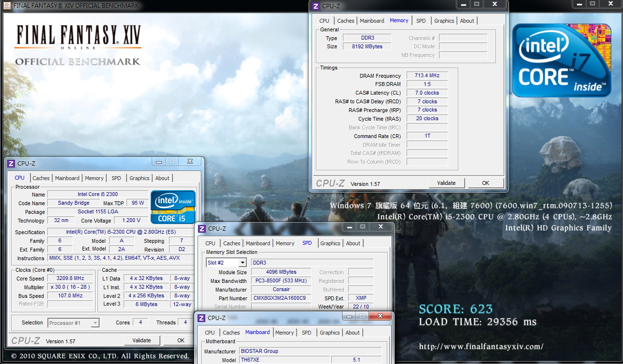The height and width of the screenshot is (364, 623).
Task: Open Graphics tab in the CPU window
Action: (140, 178)
